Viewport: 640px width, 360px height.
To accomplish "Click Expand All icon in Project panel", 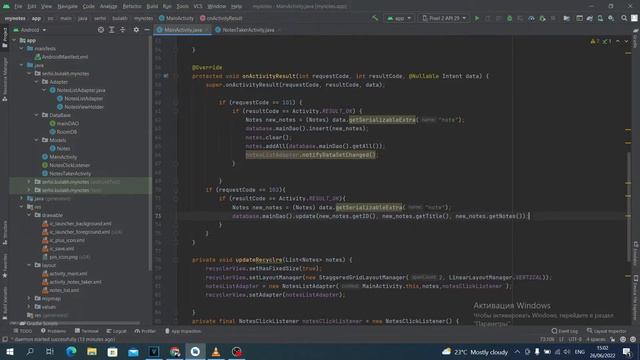I will (x=111, y=30).
